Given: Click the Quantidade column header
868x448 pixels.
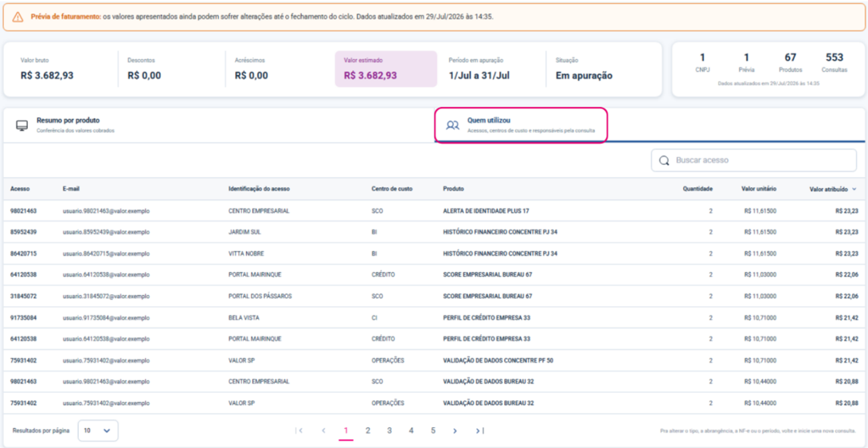Looking at the screenshot, I should click(697, 189).
